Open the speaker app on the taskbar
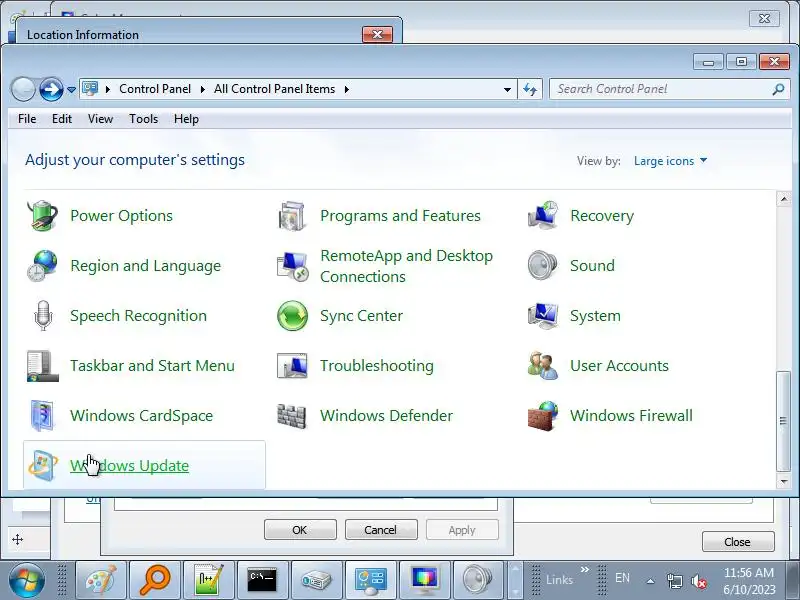Viewport: 800px width, 600px height. point(479,580)
